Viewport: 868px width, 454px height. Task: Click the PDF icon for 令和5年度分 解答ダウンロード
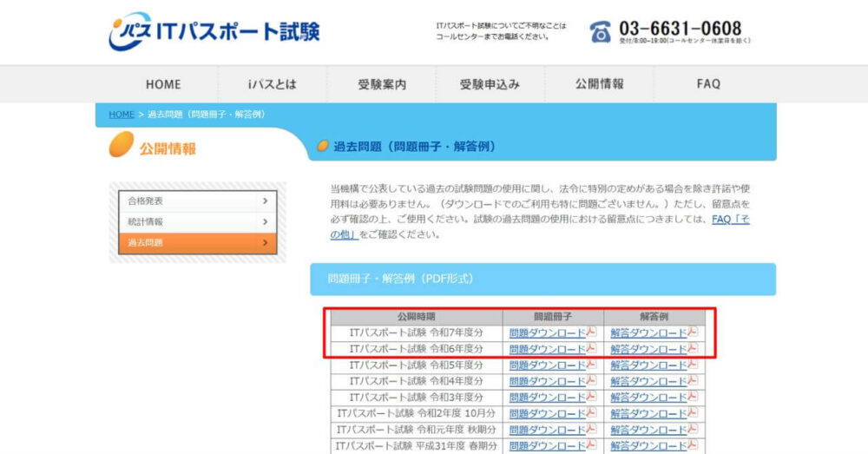pyautogui.click(x=693, y=365)
